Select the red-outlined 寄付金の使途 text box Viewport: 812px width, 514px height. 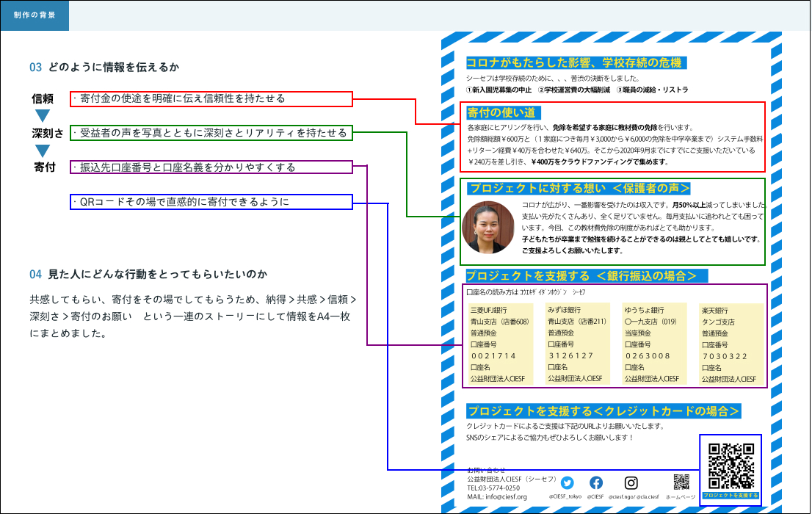tap(211, 98)
